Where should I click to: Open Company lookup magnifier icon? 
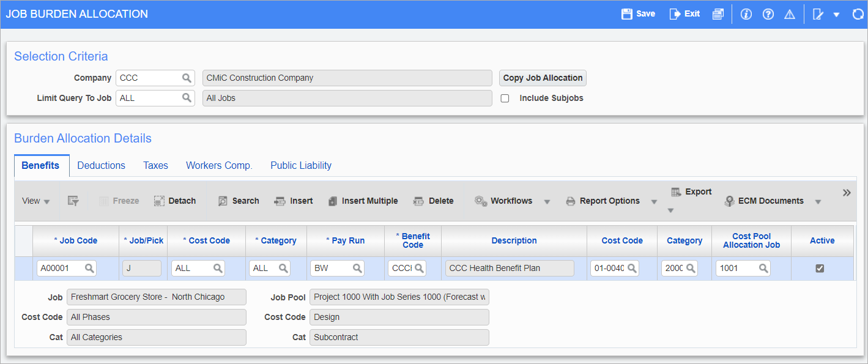pyautogui.click(x=187, y=78)
